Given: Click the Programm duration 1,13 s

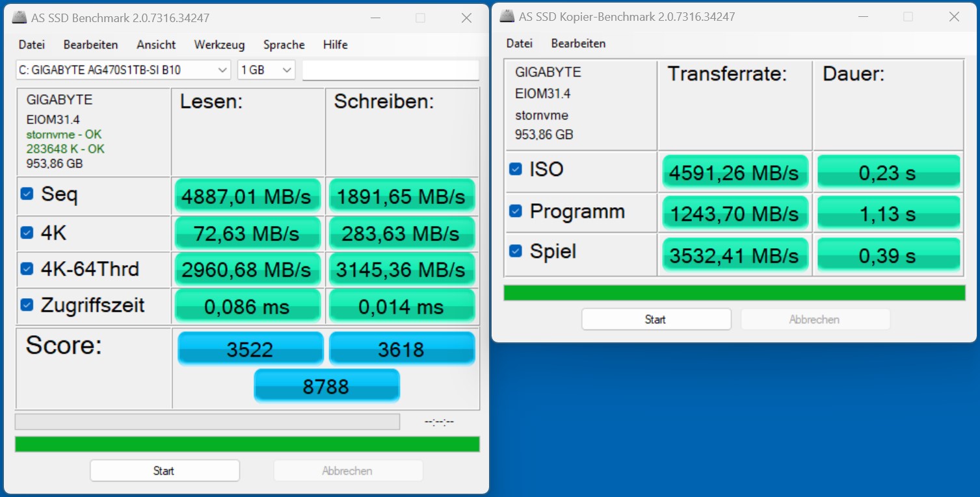Looking at the screenshot, I should pos(888,214).
